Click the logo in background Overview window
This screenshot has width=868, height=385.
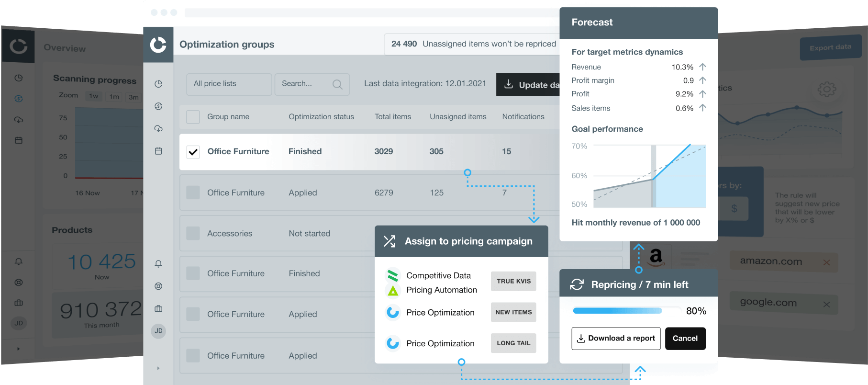pyautogui.click(x=19, y=46)
